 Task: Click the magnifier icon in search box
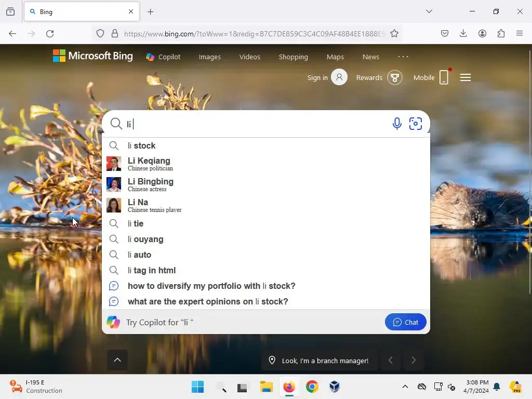tap(116, 124)
